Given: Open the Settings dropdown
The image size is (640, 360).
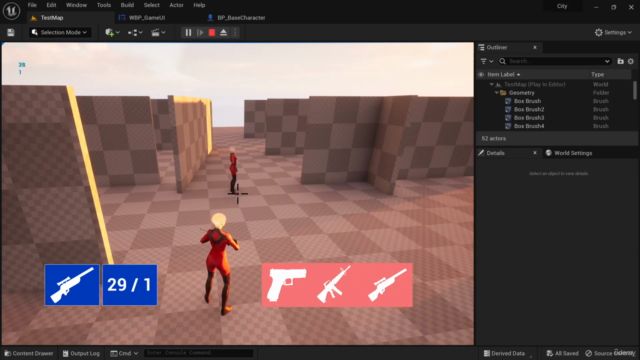Looking at the screenshot, I should tap(613, 33).
